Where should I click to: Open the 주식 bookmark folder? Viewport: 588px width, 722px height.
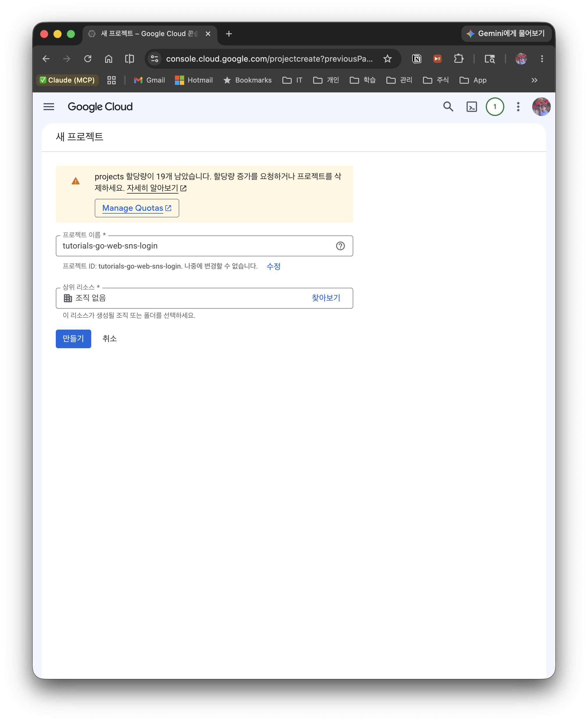[436, 80]
